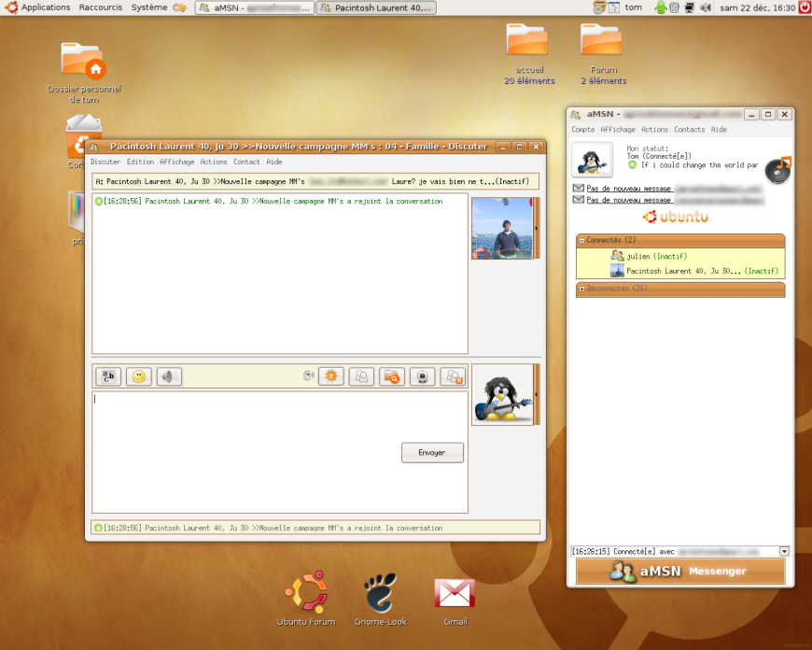Open the Compte menu in aMSN window
Viewport: 812px width, 650px height.
pyautogui.click(x=583, y=130)
